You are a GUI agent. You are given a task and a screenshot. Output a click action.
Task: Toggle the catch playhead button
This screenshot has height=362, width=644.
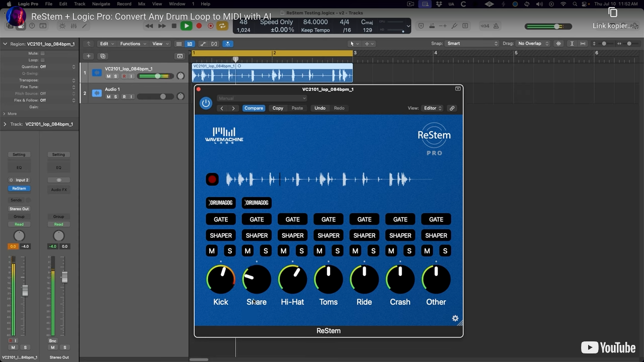(x=227, y=44)
